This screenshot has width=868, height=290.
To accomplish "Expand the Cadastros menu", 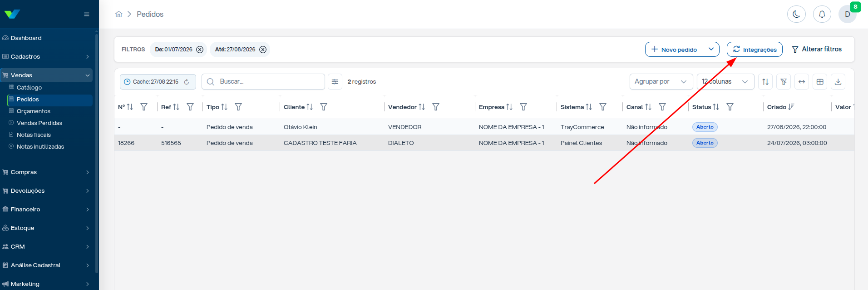I will point(47,57).
